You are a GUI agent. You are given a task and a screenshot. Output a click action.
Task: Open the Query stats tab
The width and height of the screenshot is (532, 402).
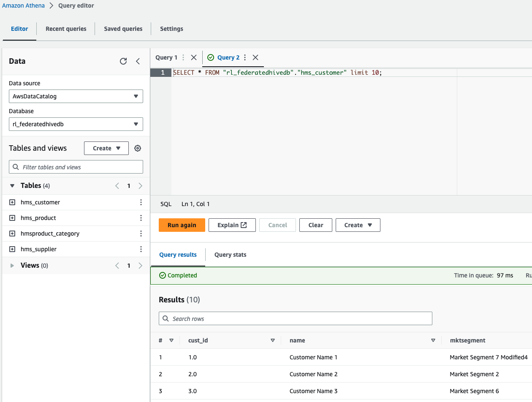[x=230, y=255]
